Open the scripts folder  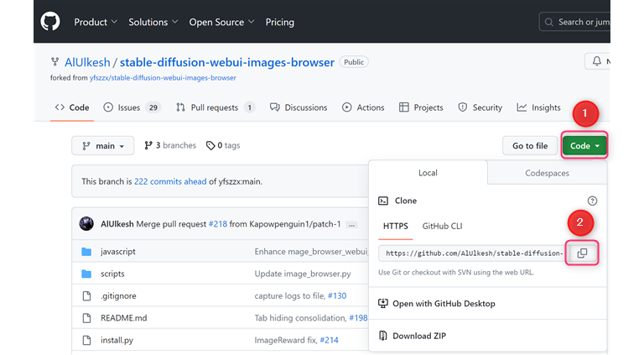pos(112,274)
